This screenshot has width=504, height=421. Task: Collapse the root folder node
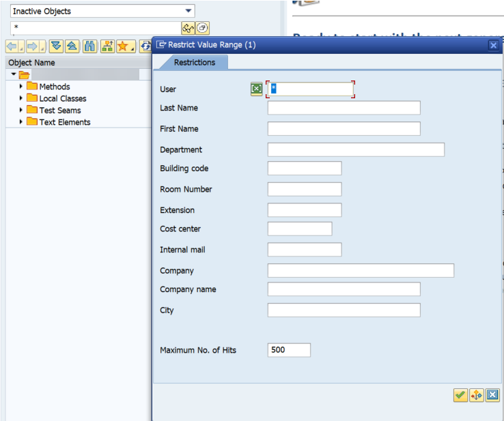coord(14,74)
